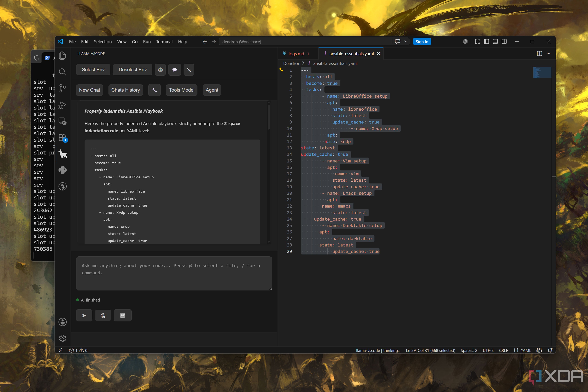
Task: Open the editor more actions ellipsis
Action: pyautogui.click(x=549, y=53)
